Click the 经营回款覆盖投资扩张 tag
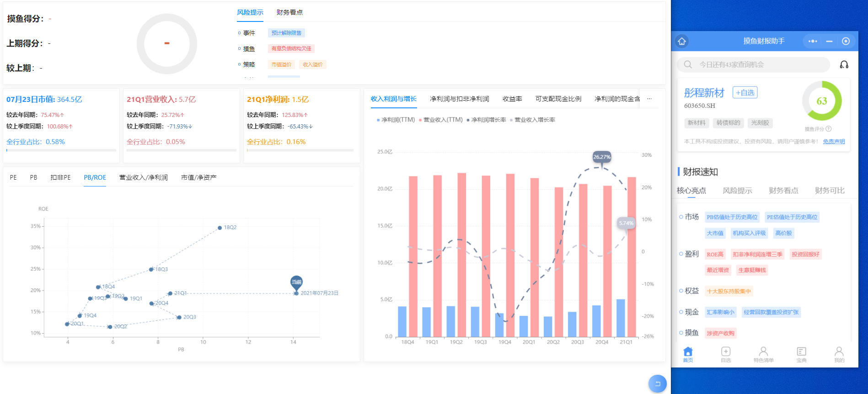The image size is (868, 394). coord(771,312)
